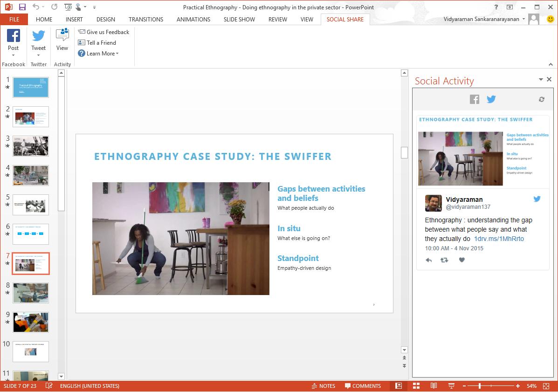This screenshot has height=392, width=558.
Task: Select slide 1 thumbnail
Action: (x=31, y=87)
